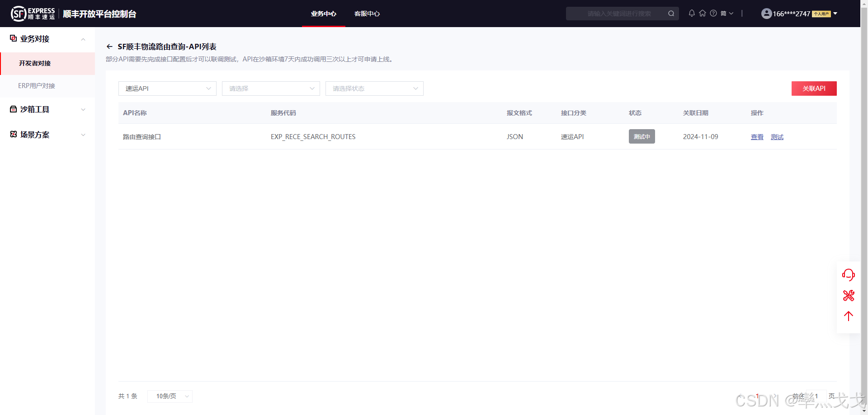
Task: Click the user avatar icon
Action: pyautogui.click(x=766, y=14)
